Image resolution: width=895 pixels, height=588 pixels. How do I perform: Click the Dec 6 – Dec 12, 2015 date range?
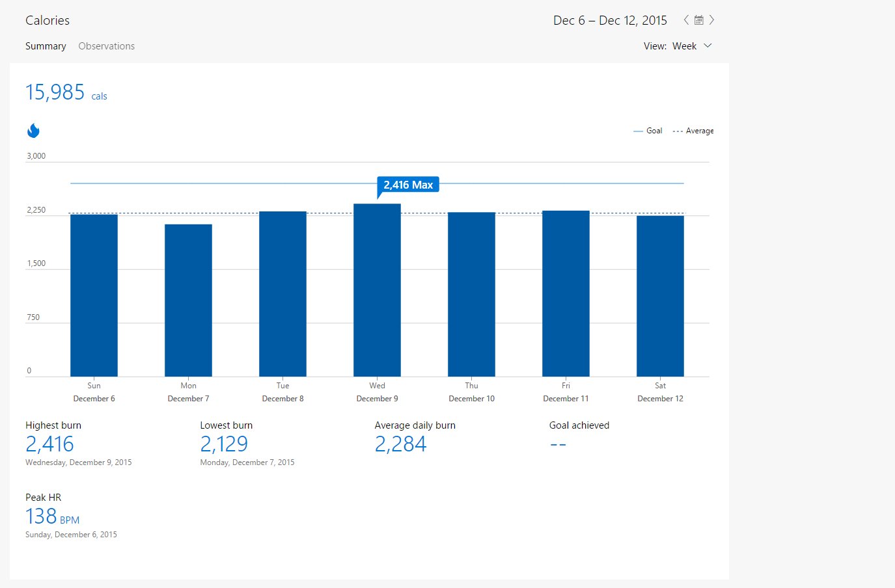click(610, 20)
